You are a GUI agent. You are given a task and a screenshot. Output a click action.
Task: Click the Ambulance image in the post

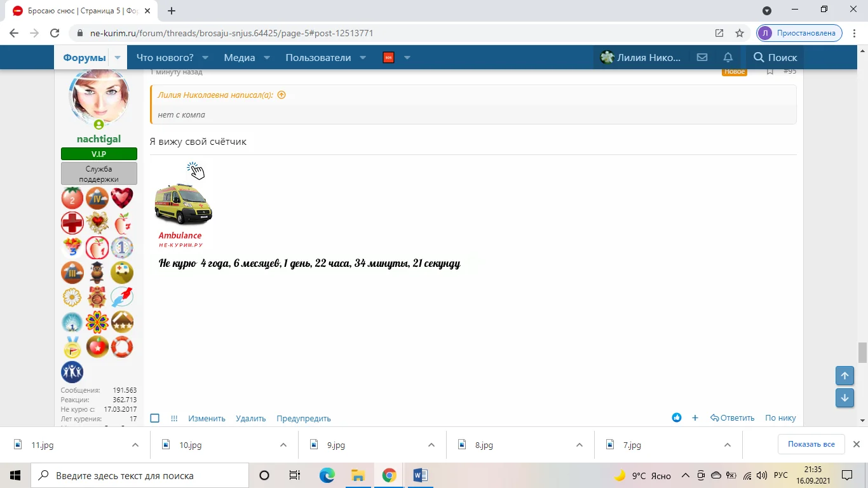click(183, 205)
